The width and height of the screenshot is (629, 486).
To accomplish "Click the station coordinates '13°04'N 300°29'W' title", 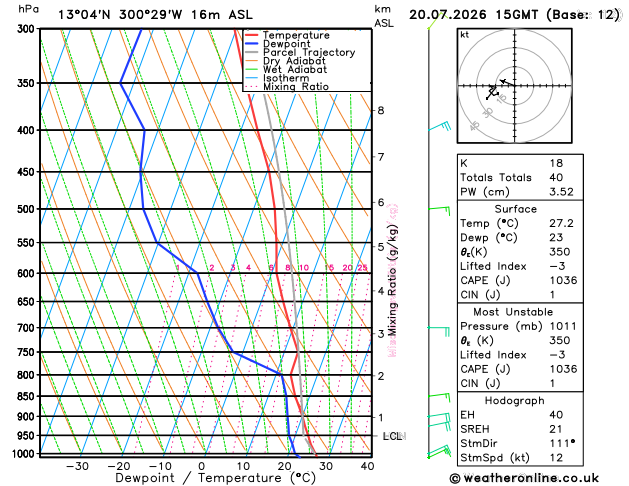I will pyautogui.click(x=120, y=15).
